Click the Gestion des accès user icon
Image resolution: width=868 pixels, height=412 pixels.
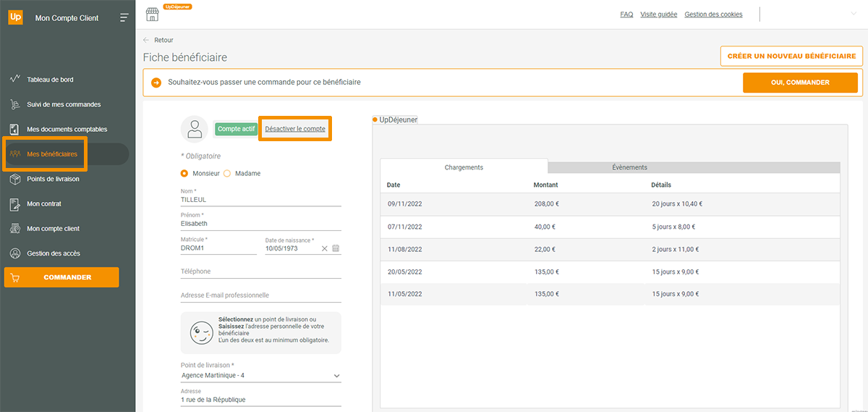point(14,253)
